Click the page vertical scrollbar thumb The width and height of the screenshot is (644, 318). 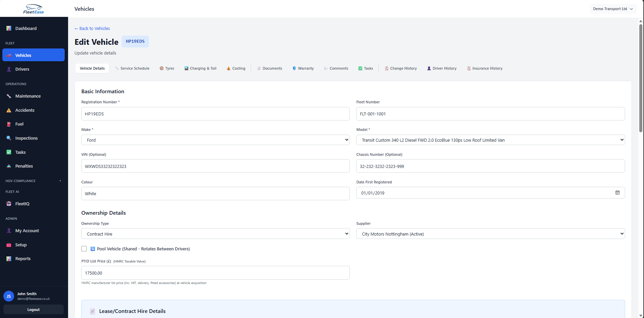tap(641, 78)
